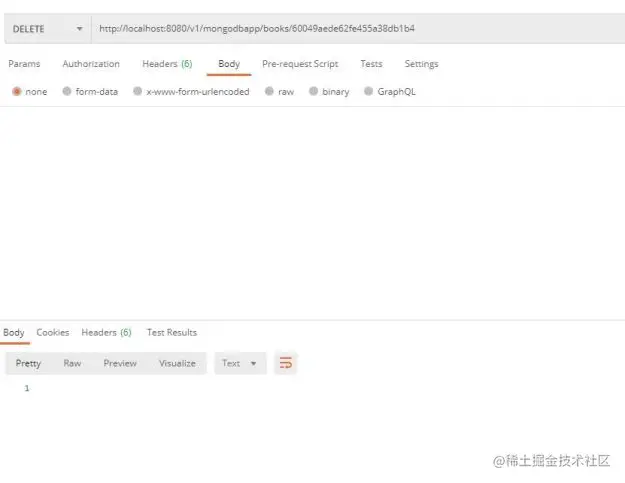Open the Settings tab
The image size is (625, 483).
click(x=421, y=64)
